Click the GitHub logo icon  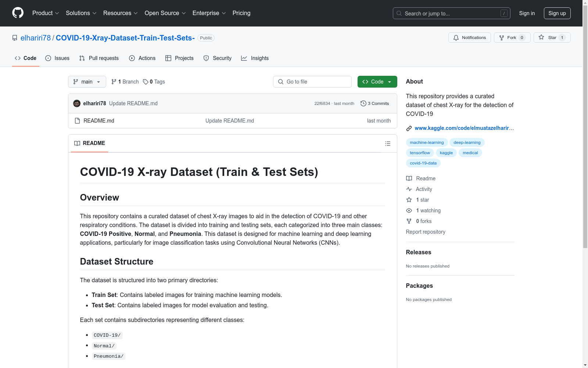coord(18,13)
